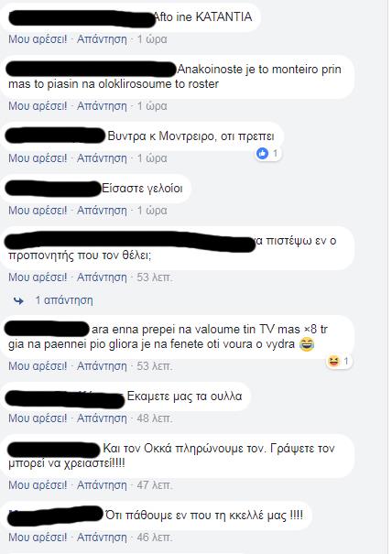392x554 pixels.
Task: Click the reply arrow icon beside 1 απάντηση
Action: coord(18,300)
